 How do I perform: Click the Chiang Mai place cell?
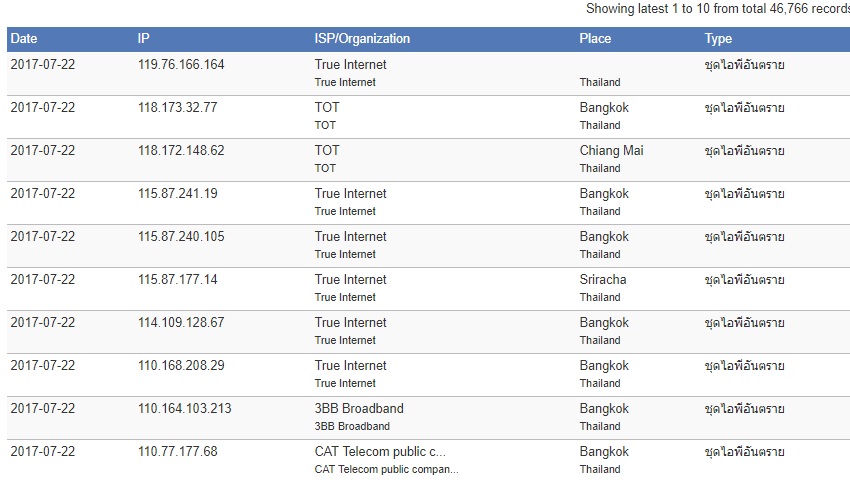612,151
